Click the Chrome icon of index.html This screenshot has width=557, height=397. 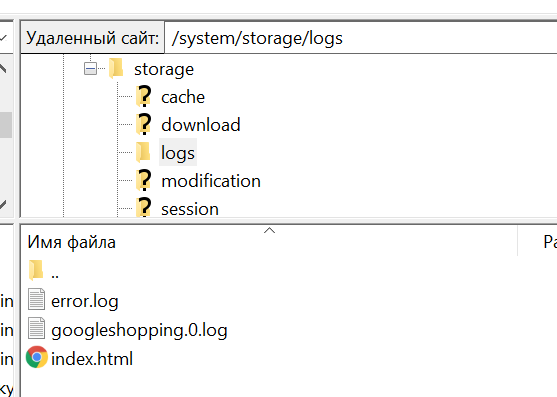pyautogui.click(x=37, y=357)
